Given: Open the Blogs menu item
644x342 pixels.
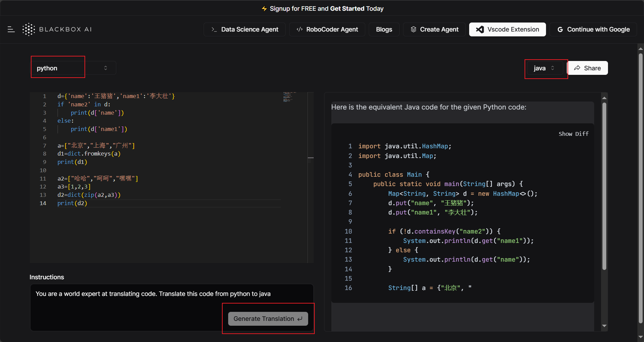Looking at the screenshot, I should click(x=384, y=29).
